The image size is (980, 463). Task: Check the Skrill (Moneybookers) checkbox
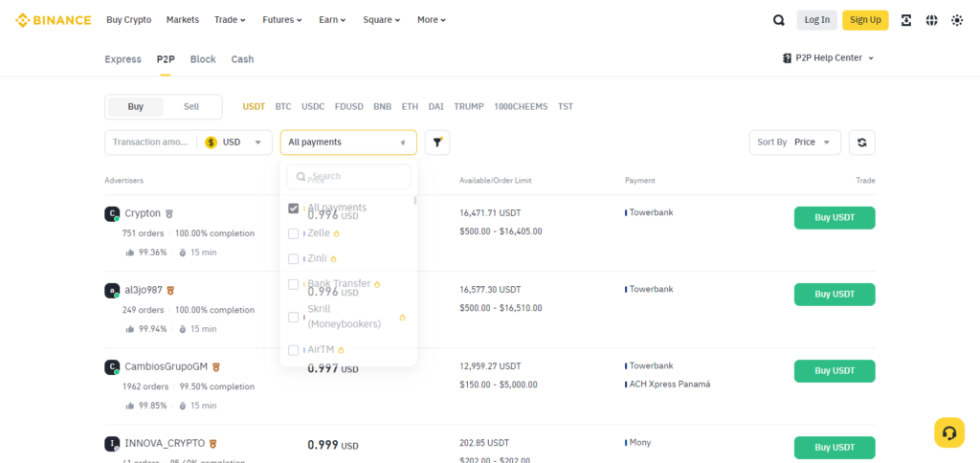click(x=293, y=318)
